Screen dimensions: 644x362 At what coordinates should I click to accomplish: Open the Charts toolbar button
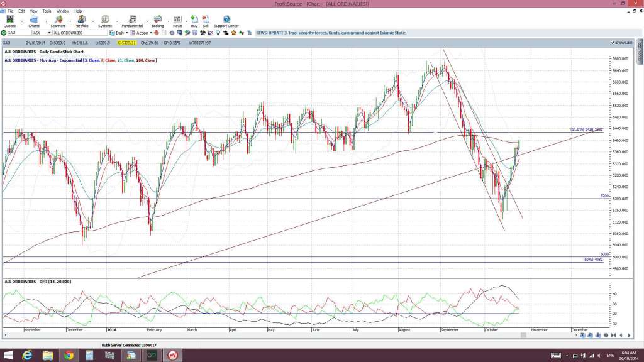pos(34,21)
